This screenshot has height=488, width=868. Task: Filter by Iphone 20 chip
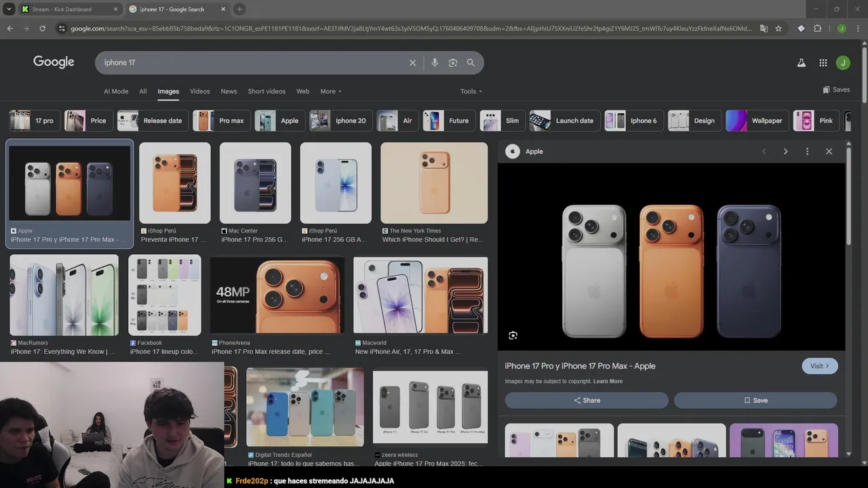341,121
